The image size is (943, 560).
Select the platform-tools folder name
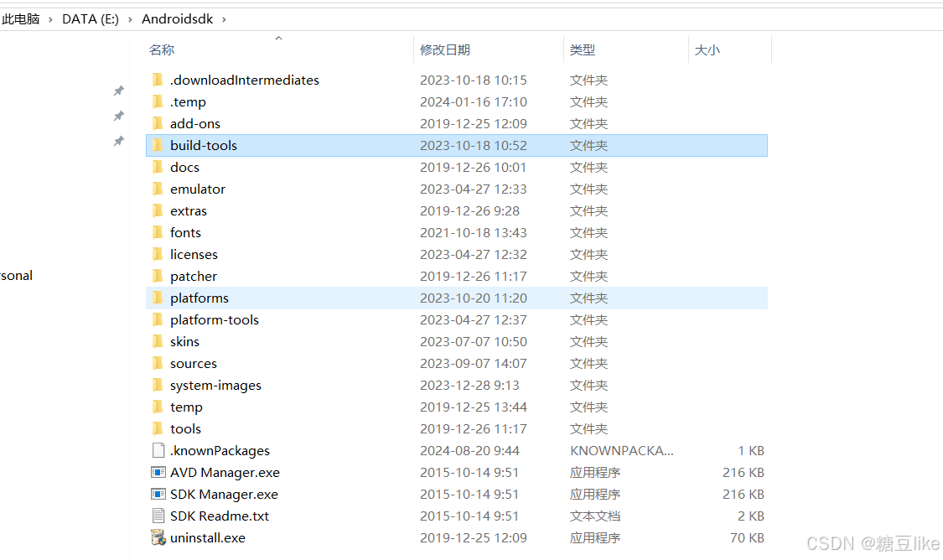tap(215, 320)
